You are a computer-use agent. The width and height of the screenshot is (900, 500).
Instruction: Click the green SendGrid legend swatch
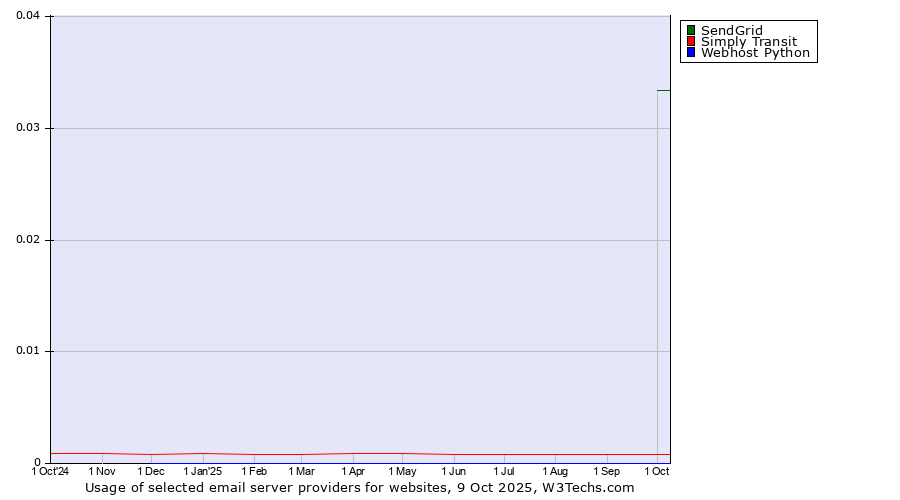pos(690,30)
